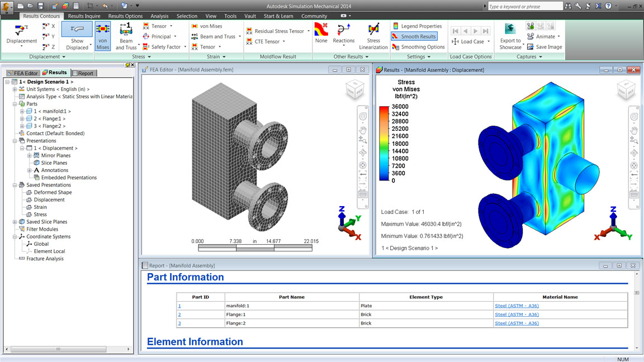Toggle the Smooth Results option
Viewport: 644px width, 362px height.
[414, 36]
